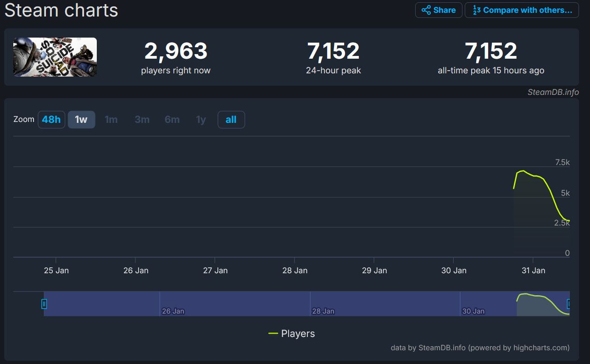Click the Steam charts heading
This screenshot has height=364, width=590.
click(61, 10)
